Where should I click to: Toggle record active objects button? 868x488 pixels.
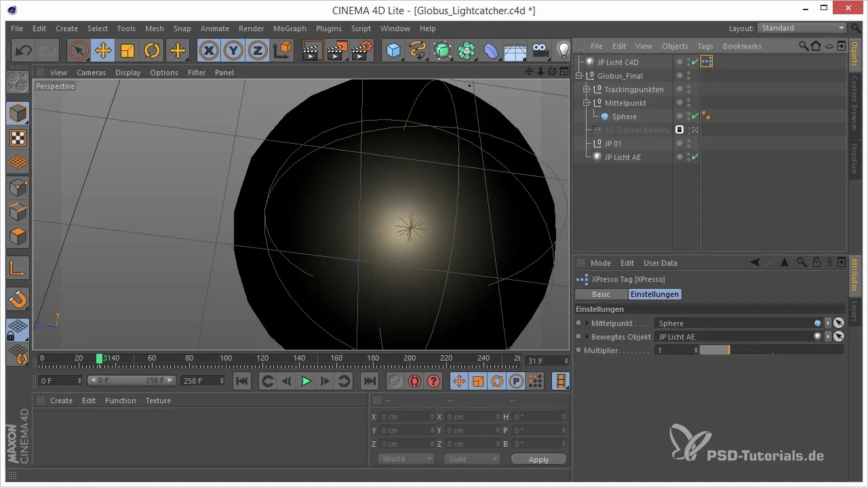tap(395, 381)
